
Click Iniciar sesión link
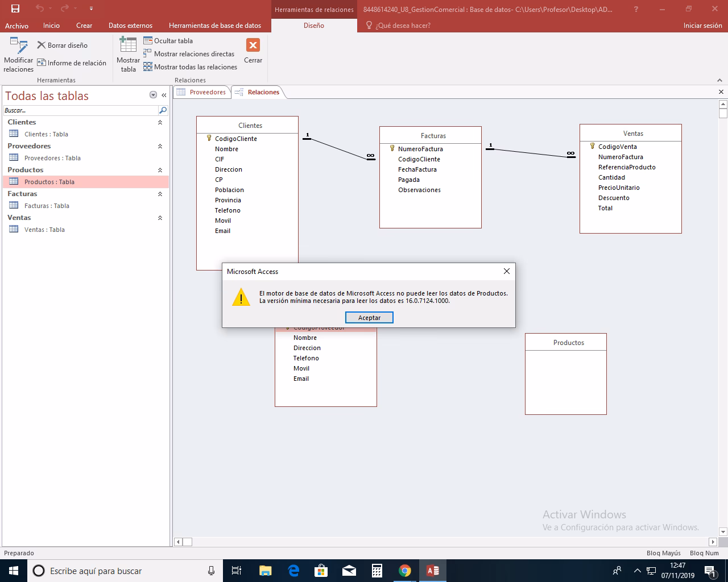click(702, 26)
